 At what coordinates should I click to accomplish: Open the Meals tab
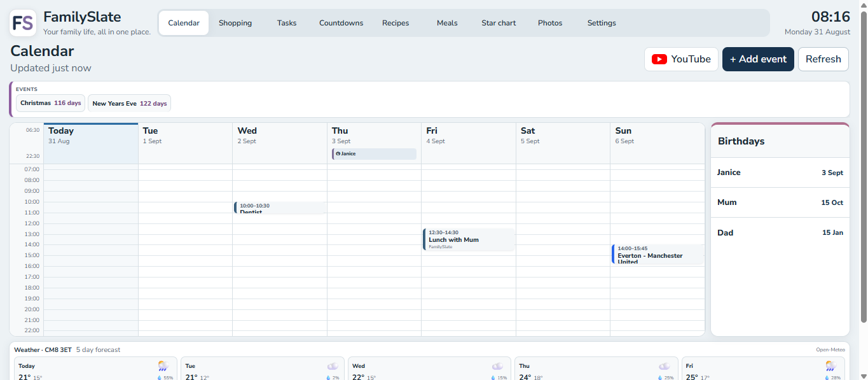point(447,23)
